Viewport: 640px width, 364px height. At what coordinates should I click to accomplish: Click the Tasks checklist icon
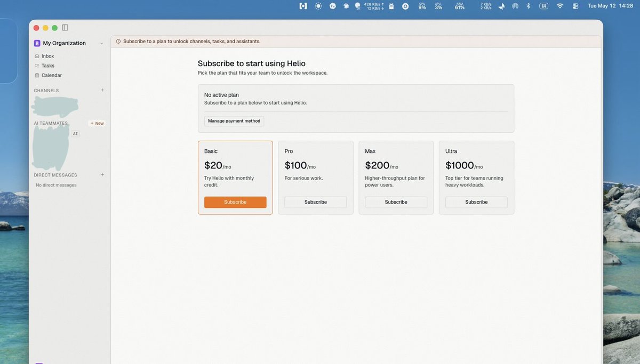coord(37,66)
